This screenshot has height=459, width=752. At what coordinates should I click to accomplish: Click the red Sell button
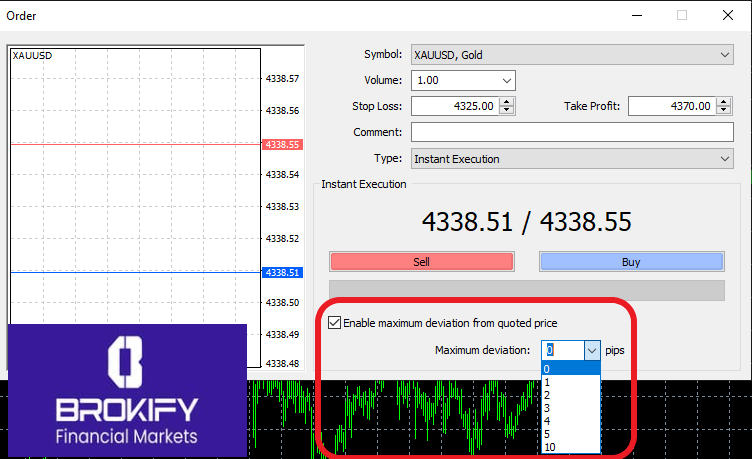(421, 262)
